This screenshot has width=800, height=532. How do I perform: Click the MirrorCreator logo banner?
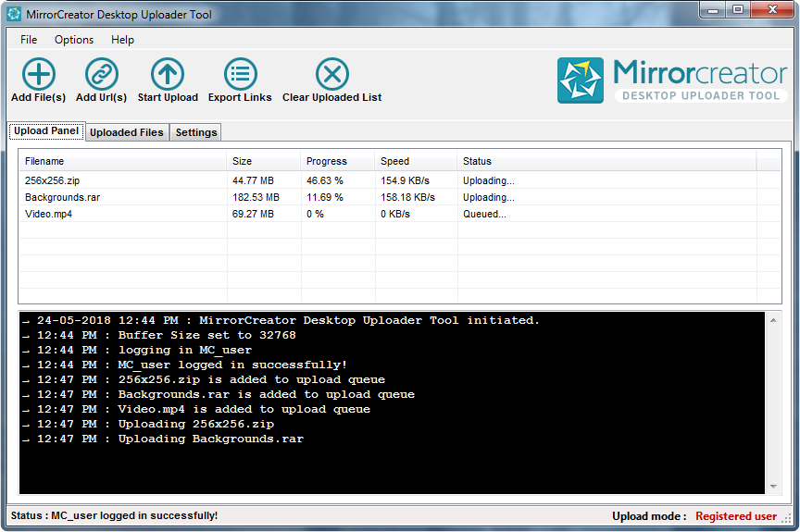tap(672, 80)
